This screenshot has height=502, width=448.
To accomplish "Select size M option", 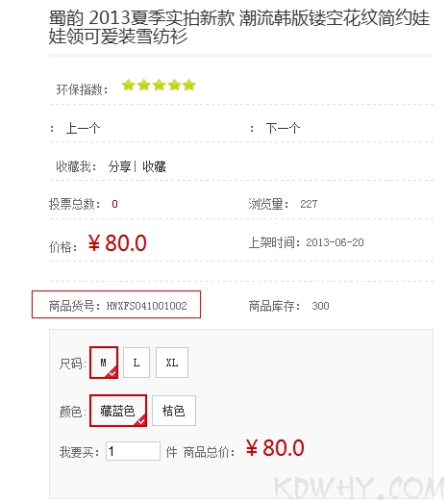I will [x=104, y=363].
